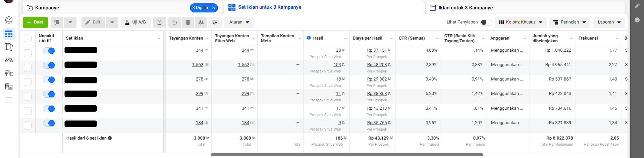Click the clock history icon on right panel

point(637,20)
